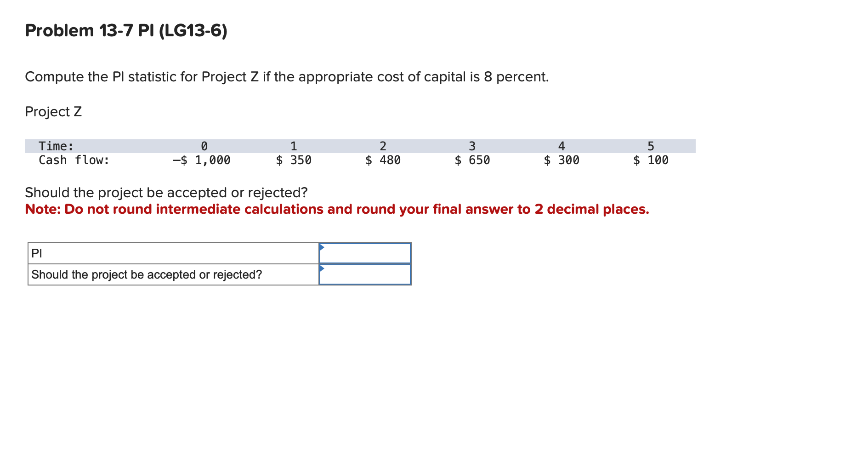868x451 pixels.
Task: Select the $650 cash flow at time 3
Action: point(472,160)
